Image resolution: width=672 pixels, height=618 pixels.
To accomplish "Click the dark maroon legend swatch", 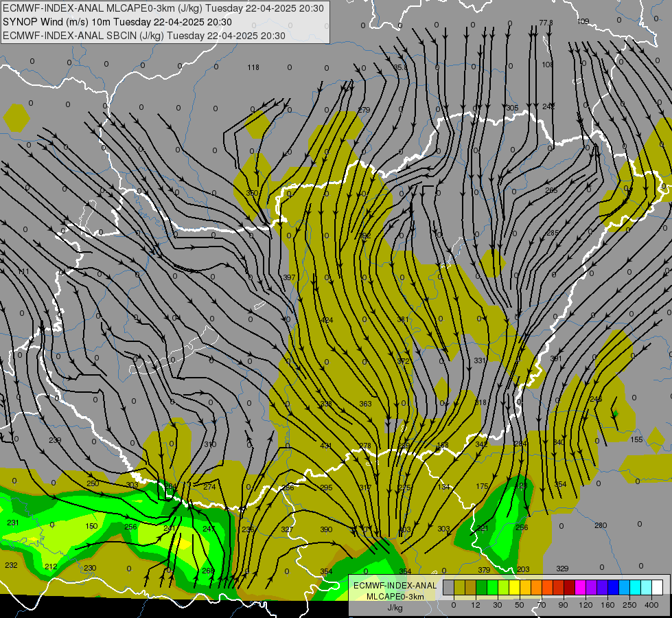I will point(569,588).
